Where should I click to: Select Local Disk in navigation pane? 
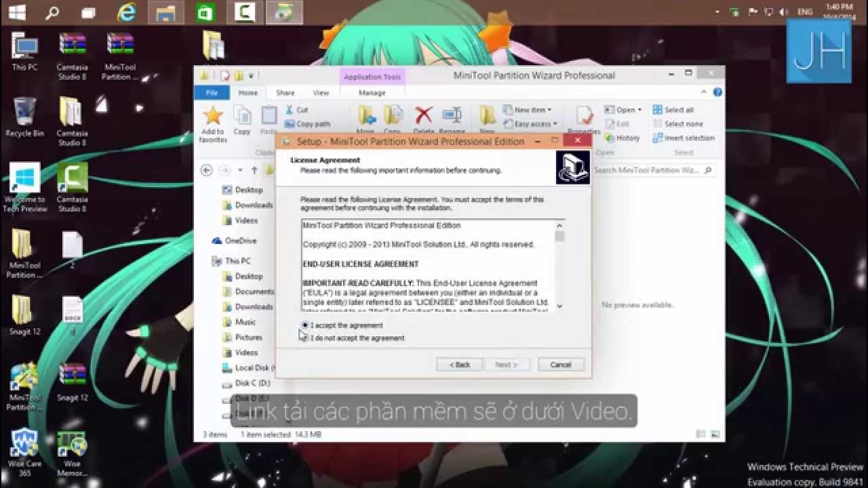(248, 367)
